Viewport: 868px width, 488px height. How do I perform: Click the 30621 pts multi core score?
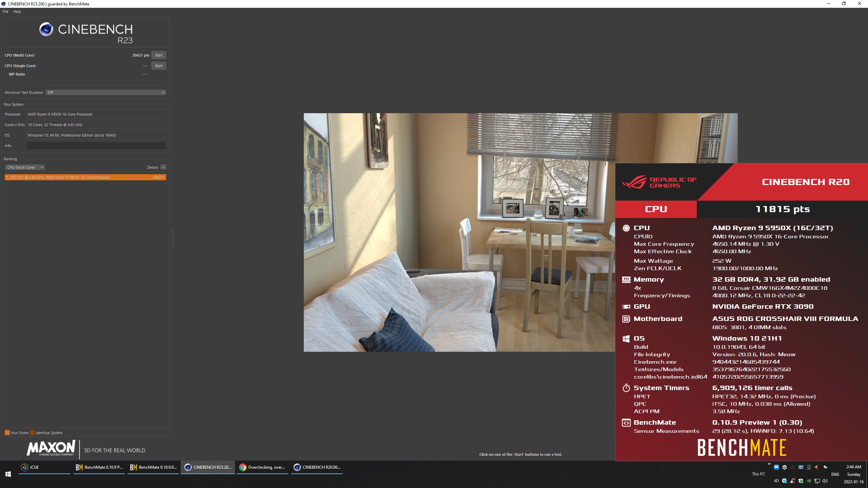pos(141,55)
